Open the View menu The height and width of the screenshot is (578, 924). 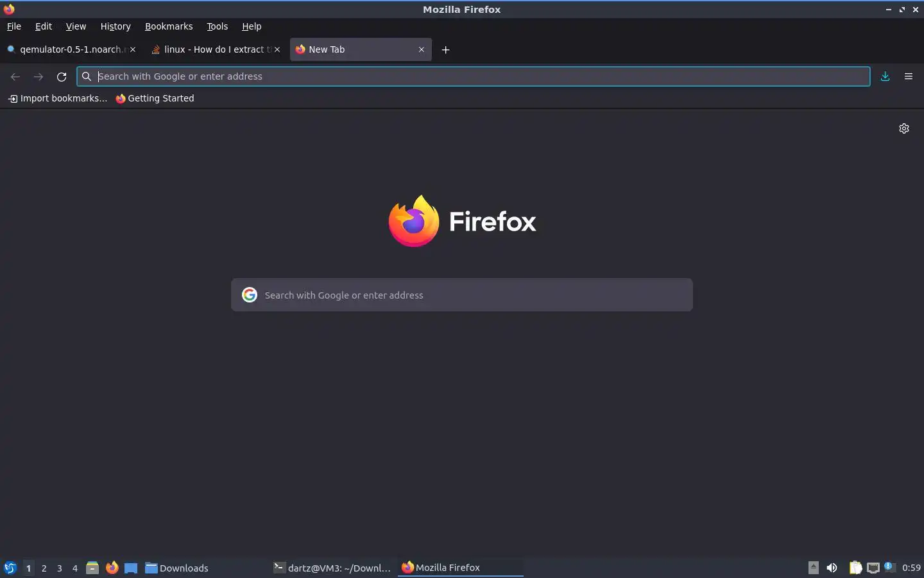click(76, 26)
